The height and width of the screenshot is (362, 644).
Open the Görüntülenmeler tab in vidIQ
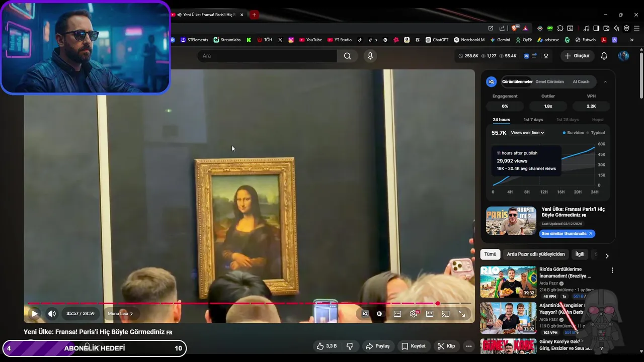(x=517, y=81)
